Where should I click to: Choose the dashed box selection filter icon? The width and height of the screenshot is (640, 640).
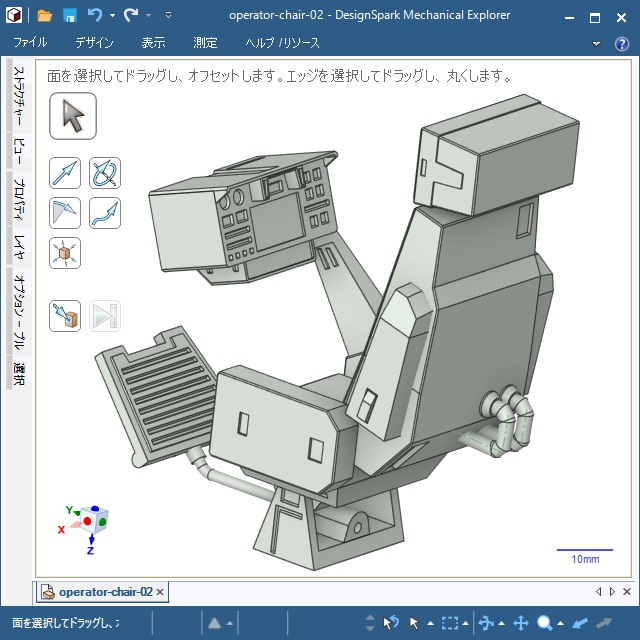[x=449, y=623]
